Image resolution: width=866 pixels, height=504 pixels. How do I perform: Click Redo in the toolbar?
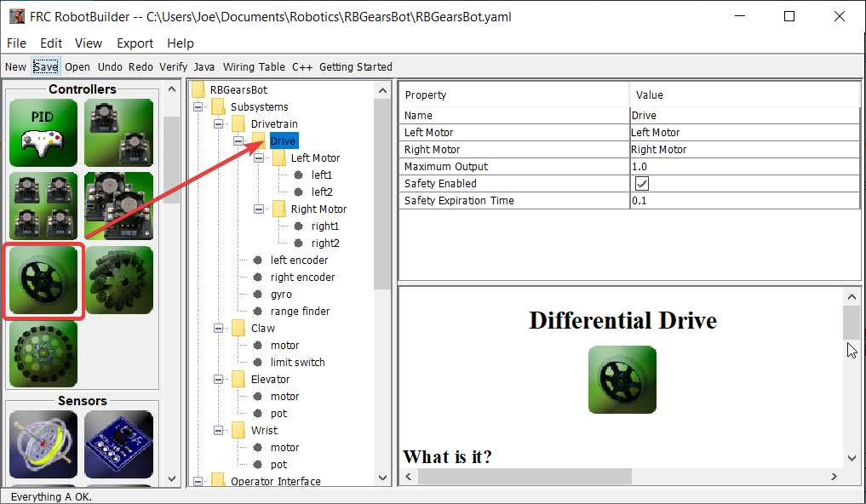[141, 66]
